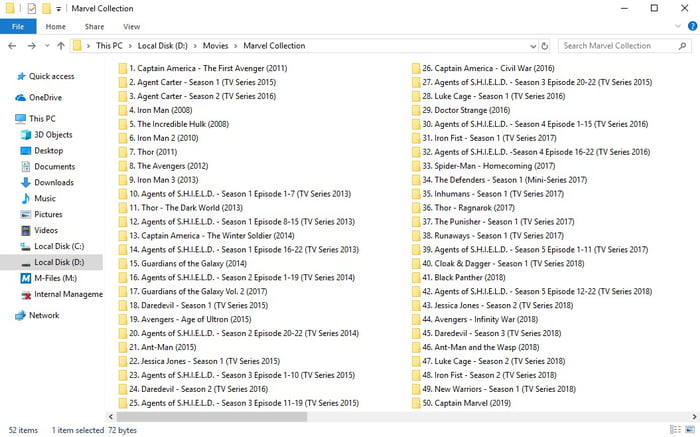
Task: Switch to Details view layout icon
Action: (675, 430)
